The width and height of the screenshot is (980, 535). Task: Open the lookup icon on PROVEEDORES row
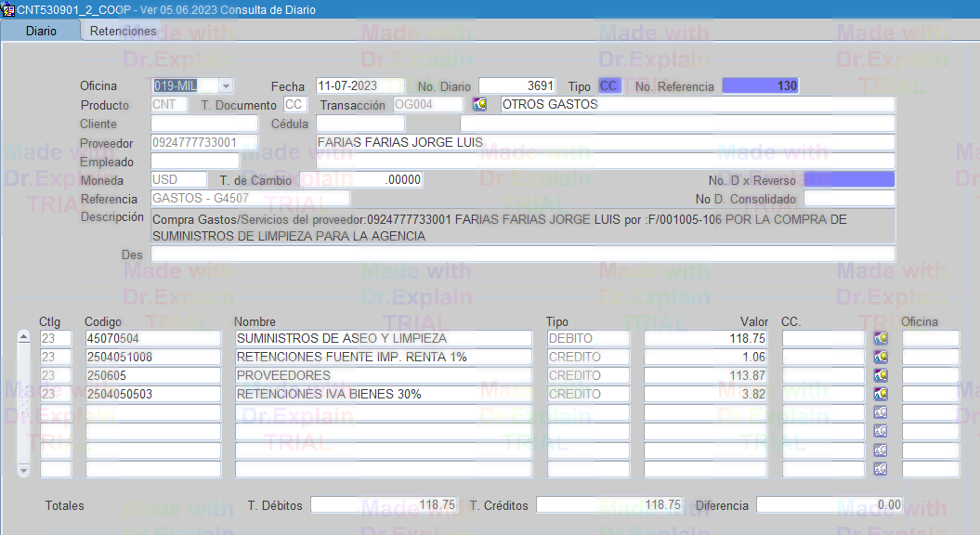881,375
